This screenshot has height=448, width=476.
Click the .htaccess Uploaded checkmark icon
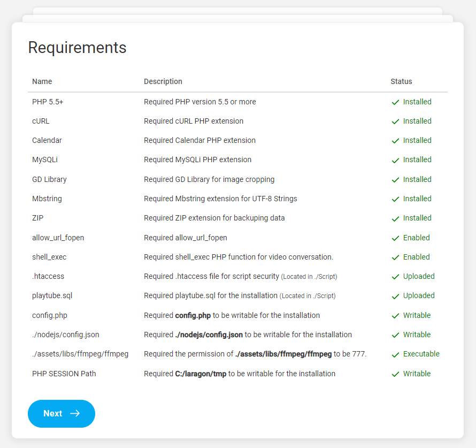click(395, 277)
